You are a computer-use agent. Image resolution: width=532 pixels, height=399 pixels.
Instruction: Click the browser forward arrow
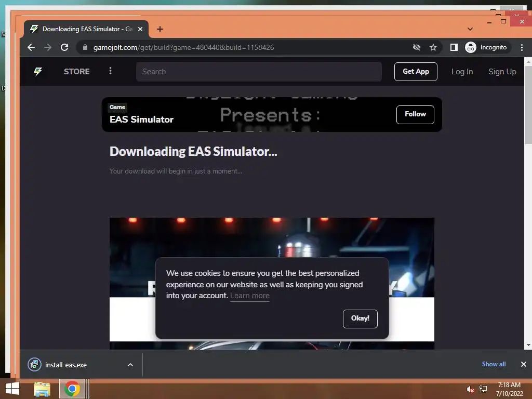pos(48,47)
